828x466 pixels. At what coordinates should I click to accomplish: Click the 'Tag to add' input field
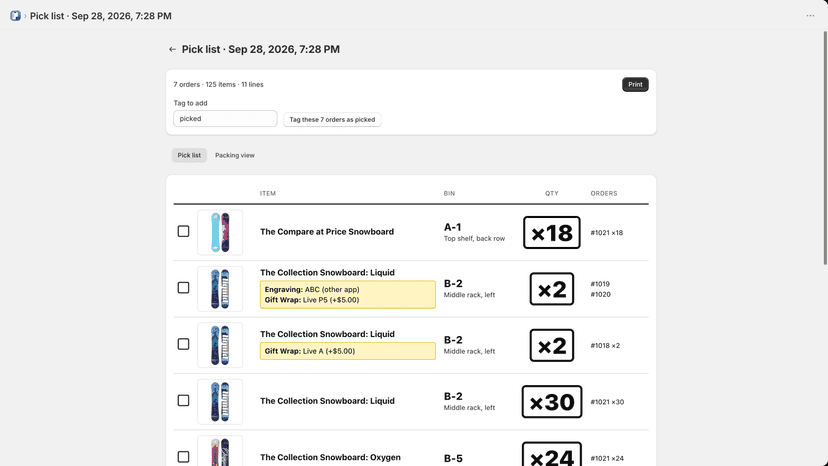(225, 118)
